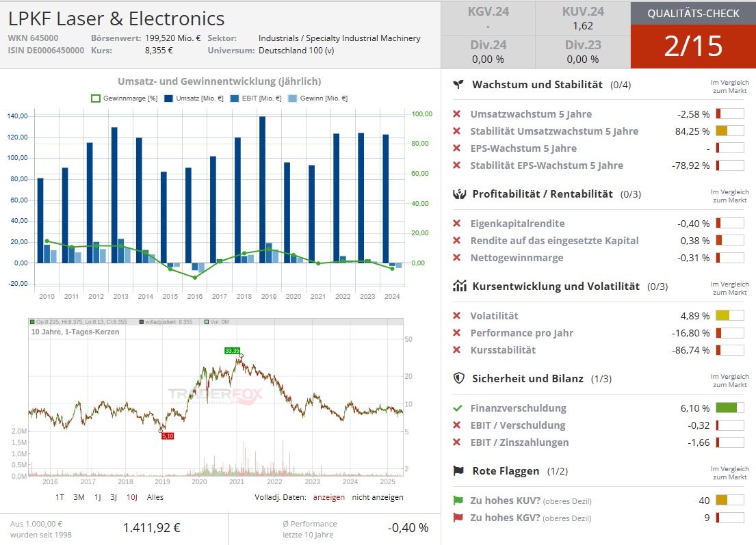The width and height of the screenshot is (756, 545).
Task: Click the -86,74 % Kursstabilität value
Action: pyautogui.click(x=690, y=350)
